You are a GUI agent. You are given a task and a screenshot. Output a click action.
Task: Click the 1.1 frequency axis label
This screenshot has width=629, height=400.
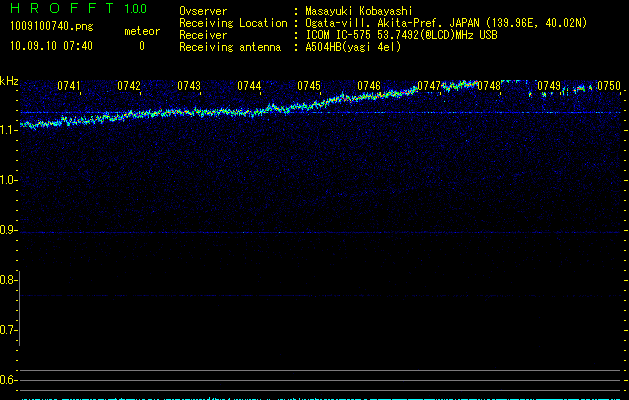click(8, 130)
